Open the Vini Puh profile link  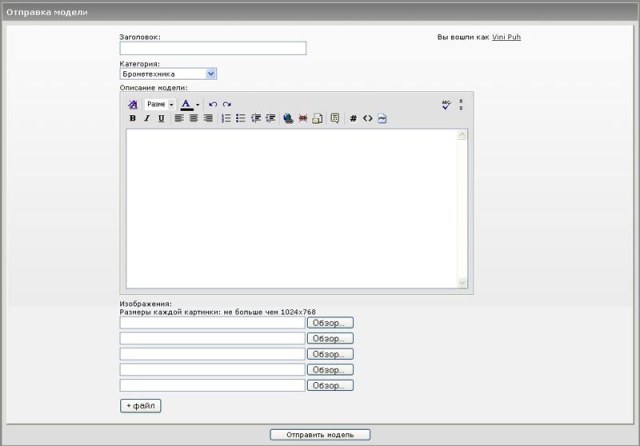click(x=506, y=37)
